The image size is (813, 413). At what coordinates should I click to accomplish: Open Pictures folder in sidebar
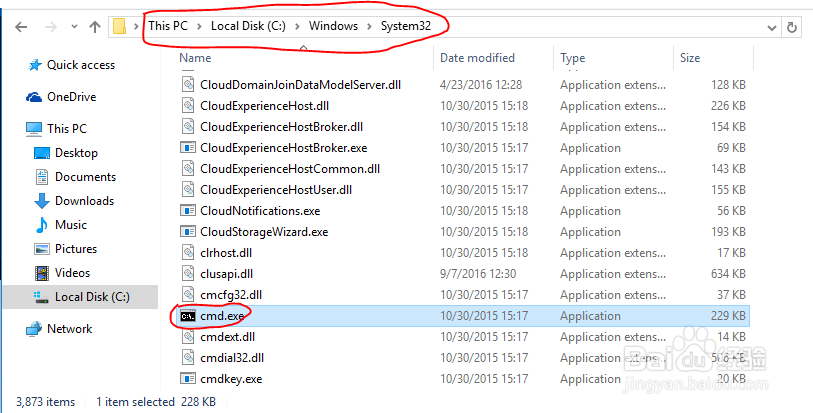pyautogui.click(x=76, y=249)
